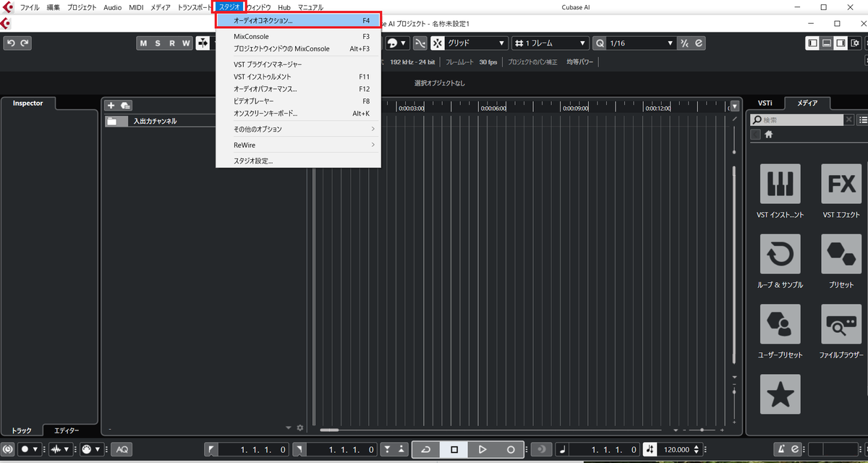
Task: Click the Redo arrow in the toolbar
Action: coord(25,43)
